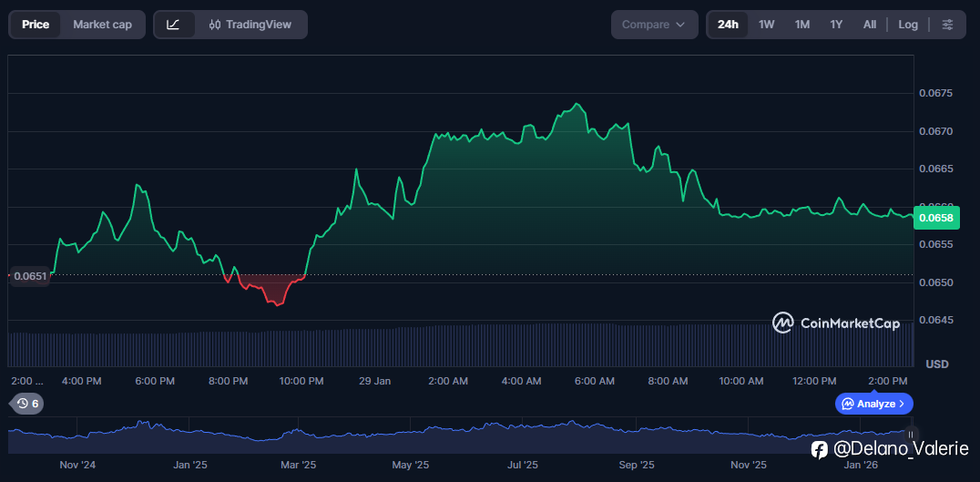Select the line chart view icon

(x=174, y=25)
